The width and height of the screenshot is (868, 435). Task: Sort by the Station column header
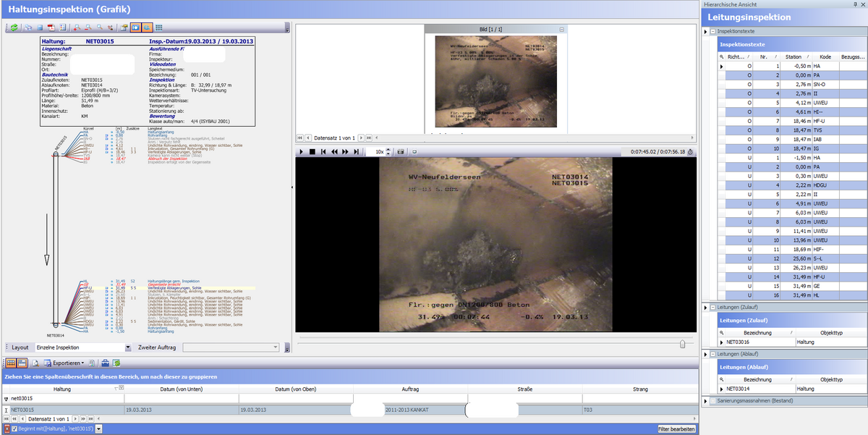793,56
